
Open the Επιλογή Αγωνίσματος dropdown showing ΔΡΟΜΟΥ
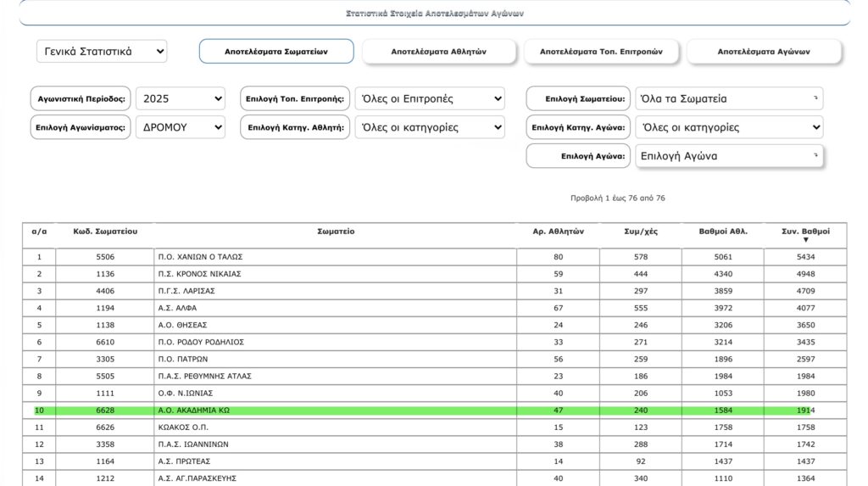point(181,128)
